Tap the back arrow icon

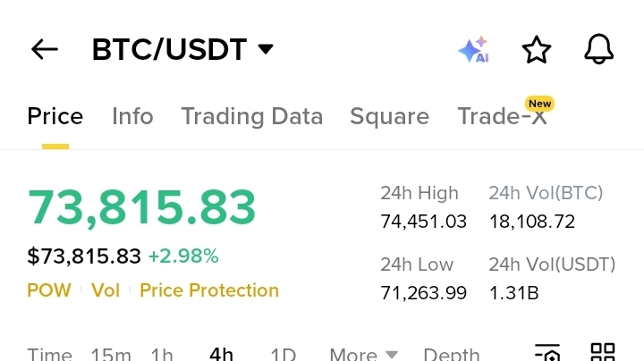click(x=45, y=49)
